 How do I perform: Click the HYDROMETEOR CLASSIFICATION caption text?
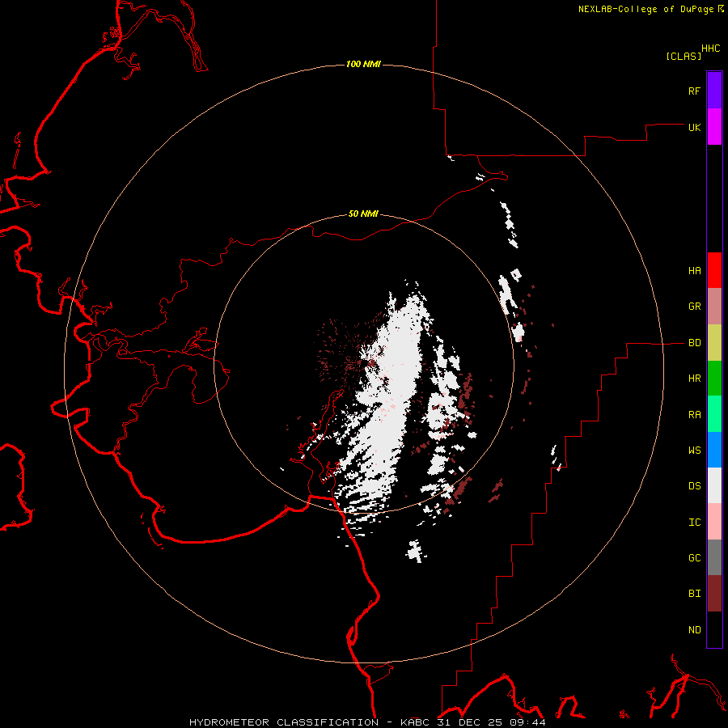(x=284, y=722)
